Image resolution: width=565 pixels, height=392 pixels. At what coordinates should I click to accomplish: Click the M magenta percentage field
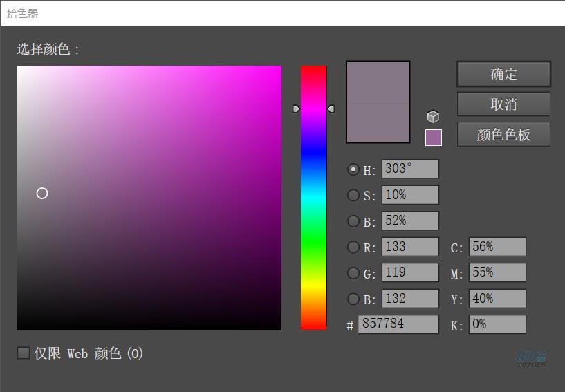497,273
